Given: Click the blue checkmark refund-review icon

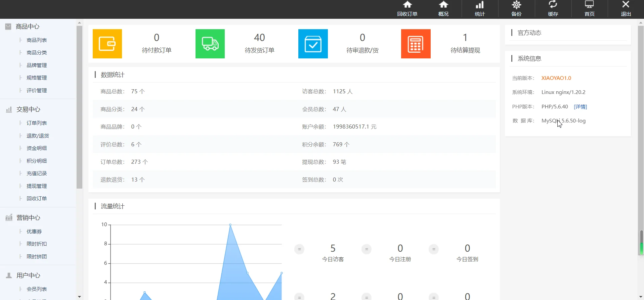Looking at the screenshot, I should tap(313, 44).
